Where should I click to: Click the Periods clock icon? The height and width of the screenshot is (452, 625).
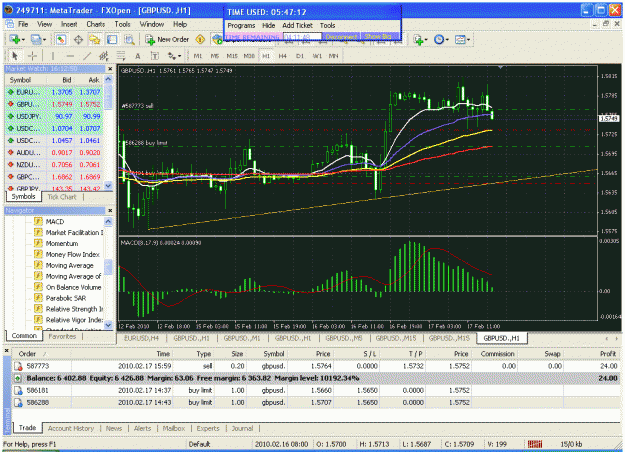click(439, 39)
